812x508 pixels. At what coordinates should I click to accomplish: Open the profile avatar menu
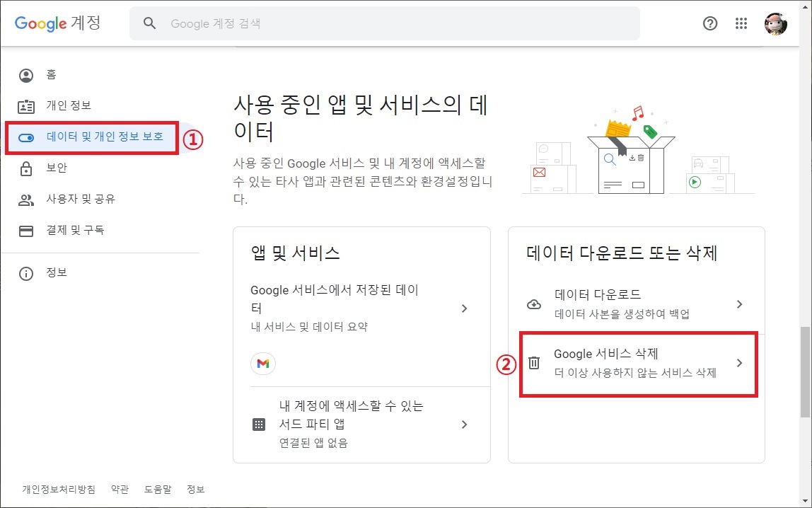tap(776, 23)
